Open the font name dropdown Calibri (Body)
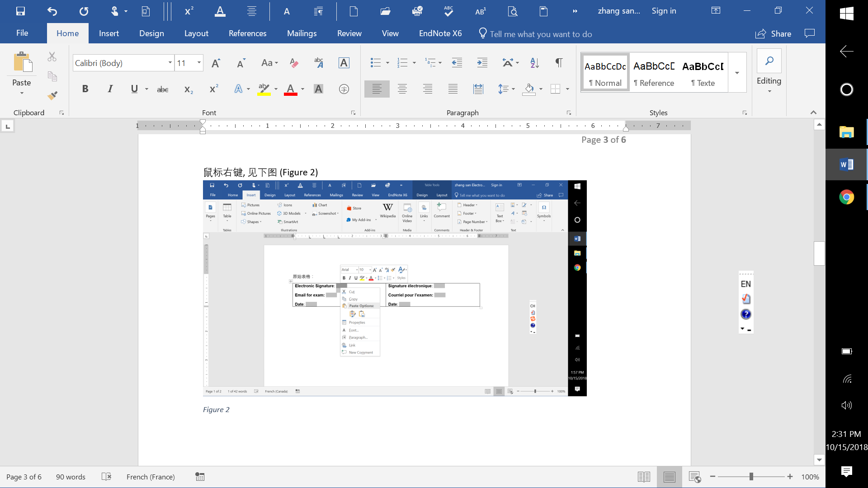Image resolution: width=868 pixels, height=488 pixels. click(170, 63)
